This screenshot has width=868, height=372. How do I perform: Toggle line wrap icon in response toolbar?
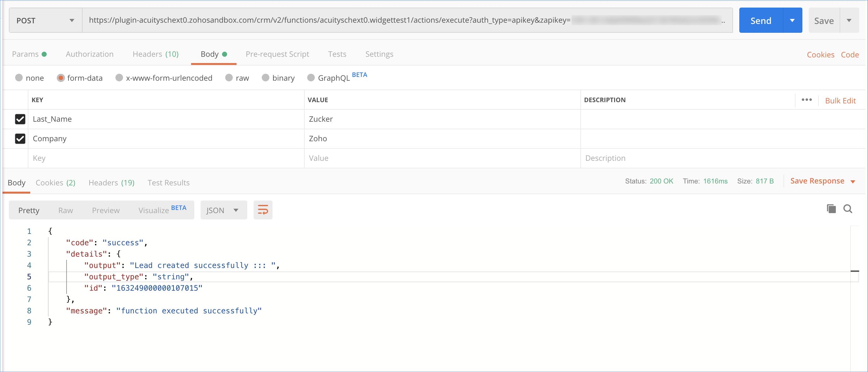point(263,210)
